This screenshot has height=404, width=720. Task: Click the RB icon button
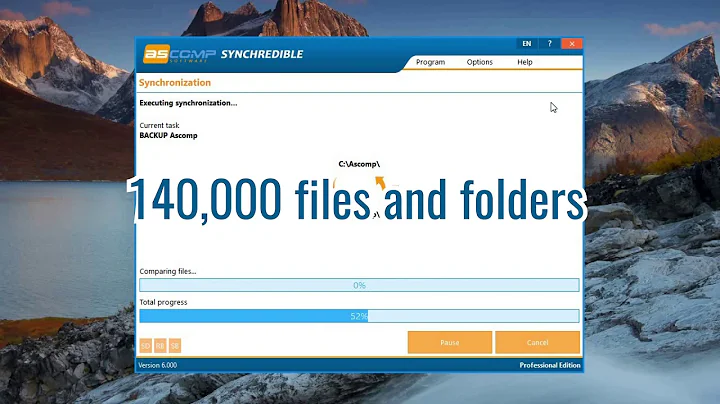coord(160,346)
